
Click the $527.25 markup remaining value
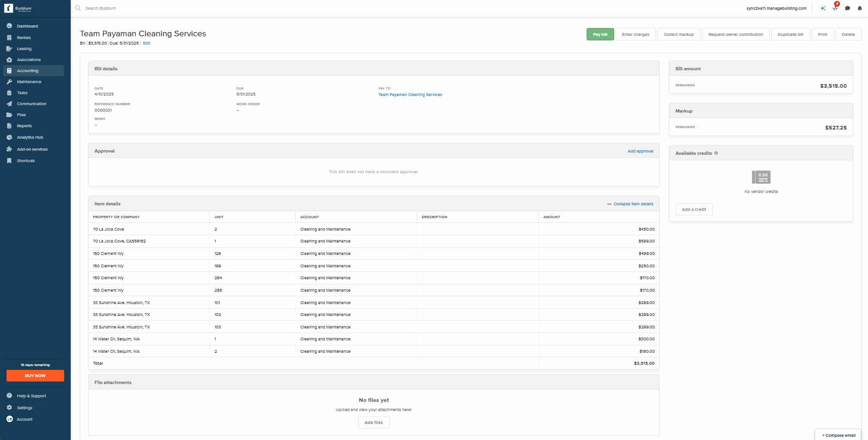pos(836,128)
